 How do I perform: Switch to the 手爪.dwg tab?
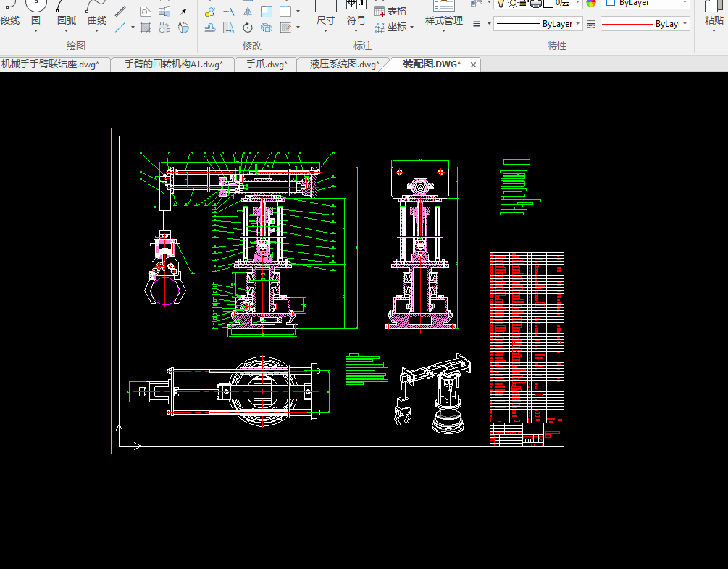pyautogui.click(x=267, y=65)
